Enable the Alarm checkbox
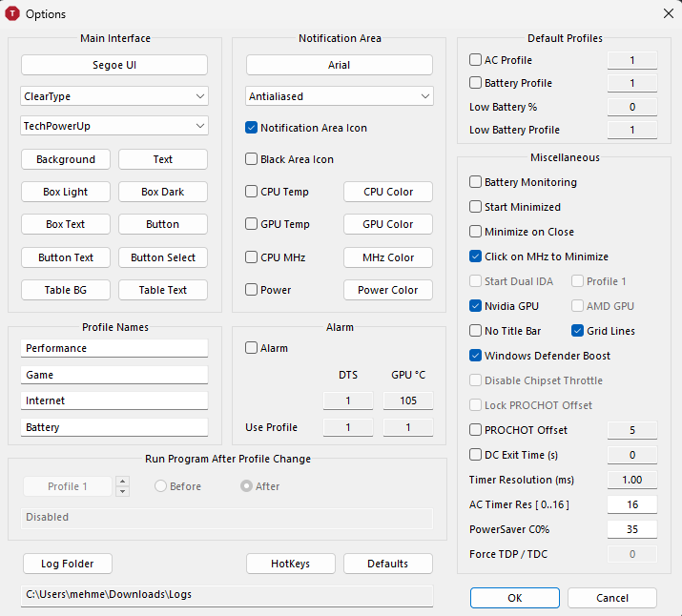Image resolution: width=682 pixels, height=616 pixels. [251, 348]
